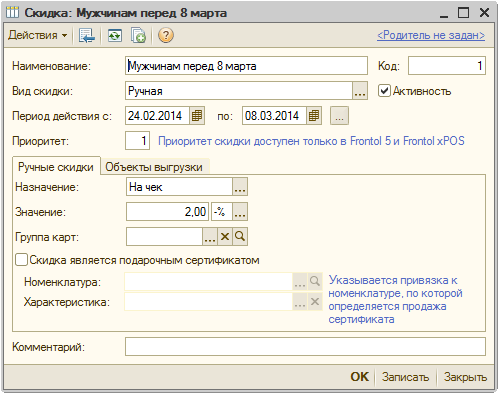Image resolution: width=498 pixels, height=393 pixels.
Task: Click the find-in-list toolbar icon
Action: pyautogui.click(x=87, y=35)
